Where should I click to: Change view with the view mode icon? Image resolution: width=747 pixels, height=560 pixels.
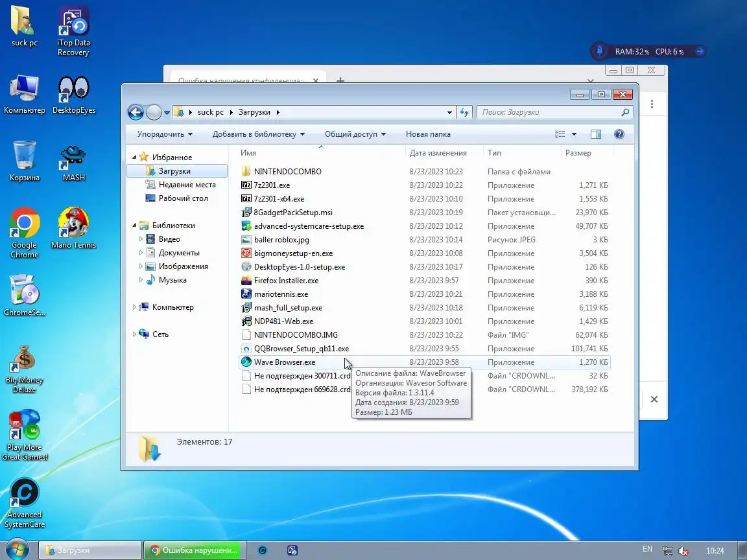[x=560, y=134]
